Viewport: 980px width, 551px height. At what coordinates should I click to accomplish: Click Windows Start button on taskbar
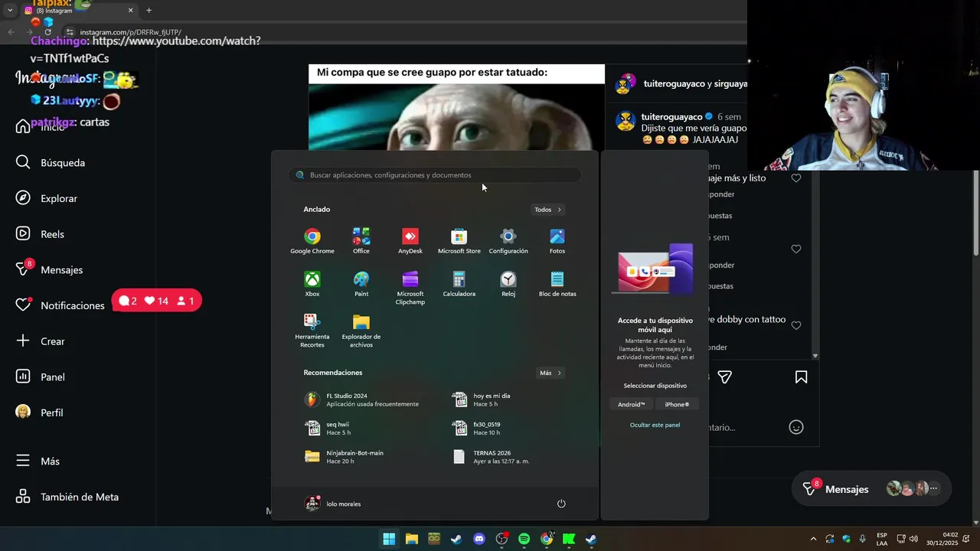click(389, 539)
